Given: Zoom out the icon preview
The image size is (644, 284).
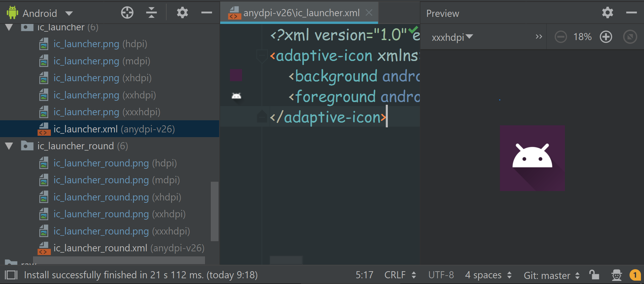Looking at the screenshot, I should pyautogui.click(x=561, y=37).
